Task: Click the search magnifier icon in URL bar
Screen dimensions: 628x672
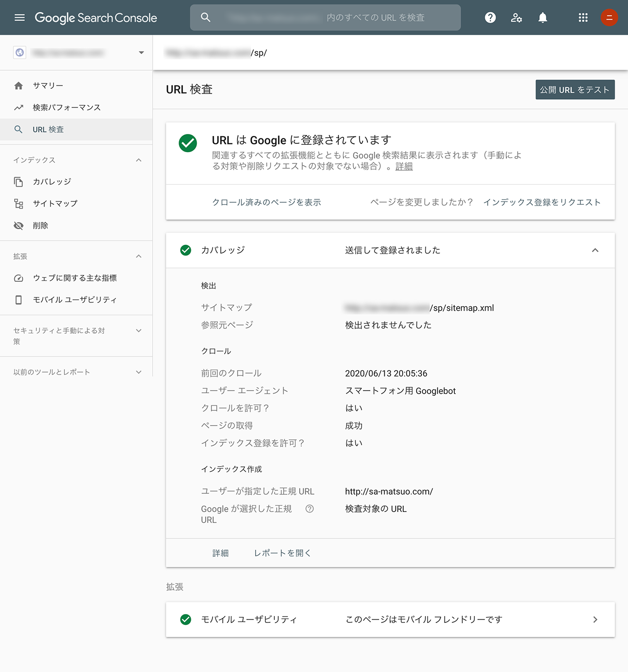Action: [x=206, y=18]
